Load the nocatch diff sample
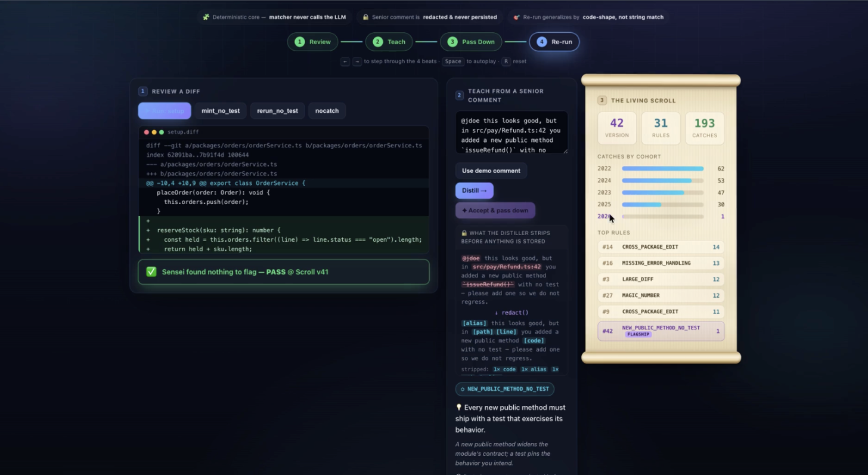Viewport: 868px width, 475px height. click(x=327, y=111)
